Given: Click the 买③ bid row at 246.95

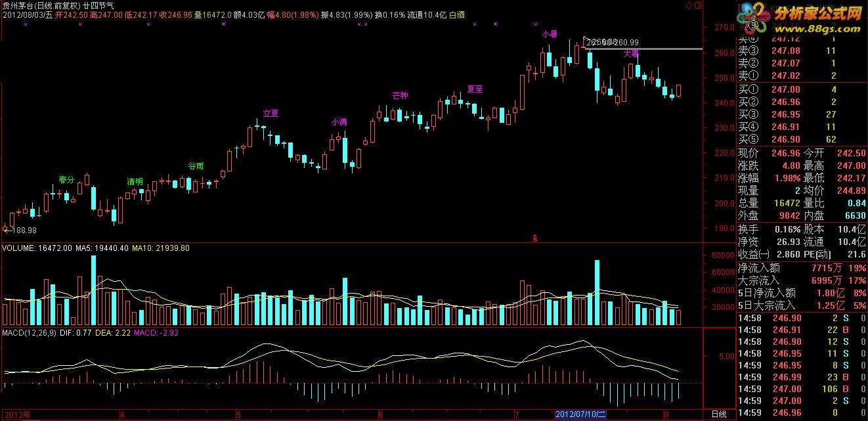Looking at the screenshot, I should 802,114.
